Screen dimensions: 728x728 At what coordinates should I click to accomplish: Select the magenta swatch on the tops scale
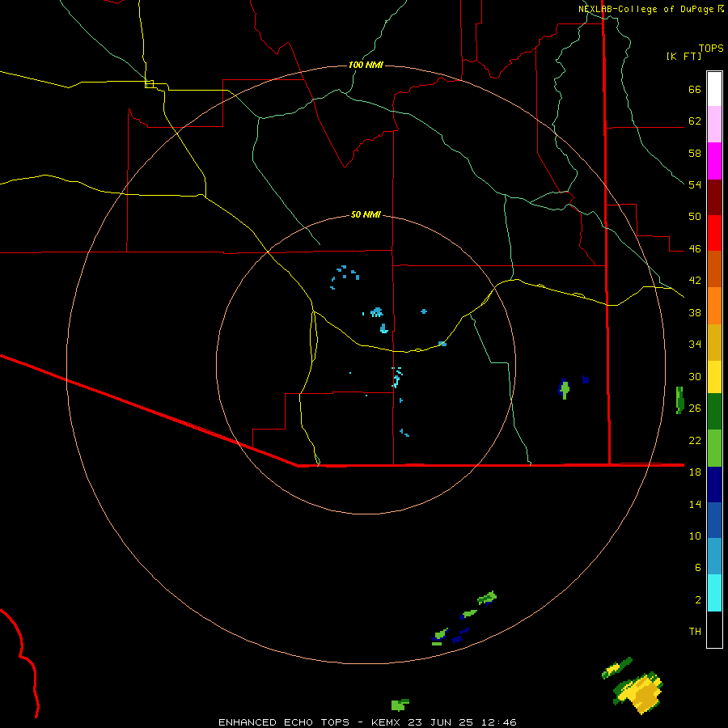tap(714, 161)
